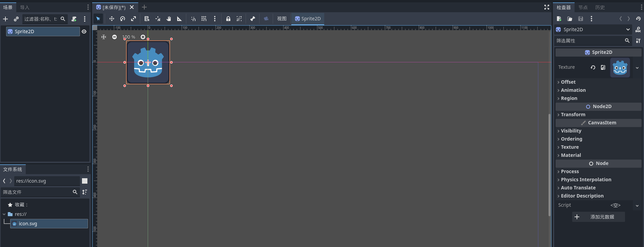
Task: Go to next object in Inspector history
Action: point(629,19)
